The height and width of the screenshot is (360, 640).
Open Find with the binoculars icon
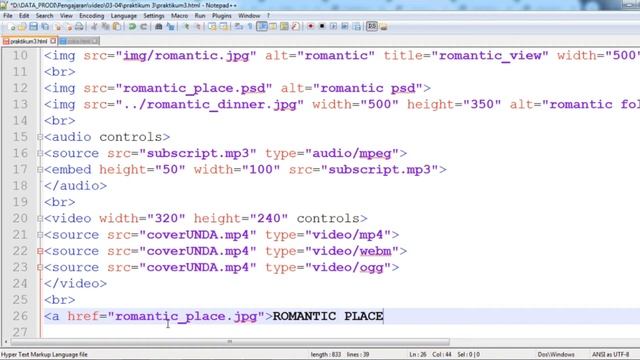158,27
